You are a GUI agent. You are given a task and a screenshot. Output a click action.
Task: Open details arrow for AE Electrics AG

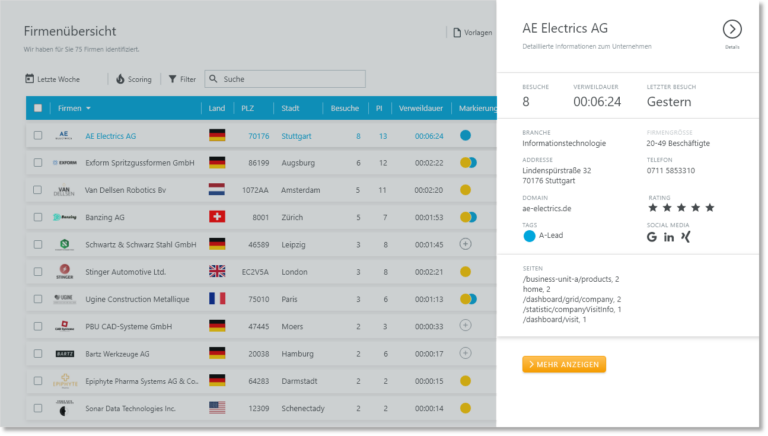pos(732,29)
